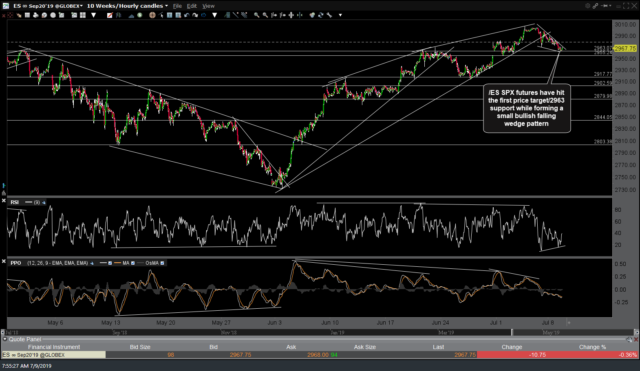Toggle the PPO main line checkbox
This screenshot has width=640, height=371.
click(x=110, y=263)
